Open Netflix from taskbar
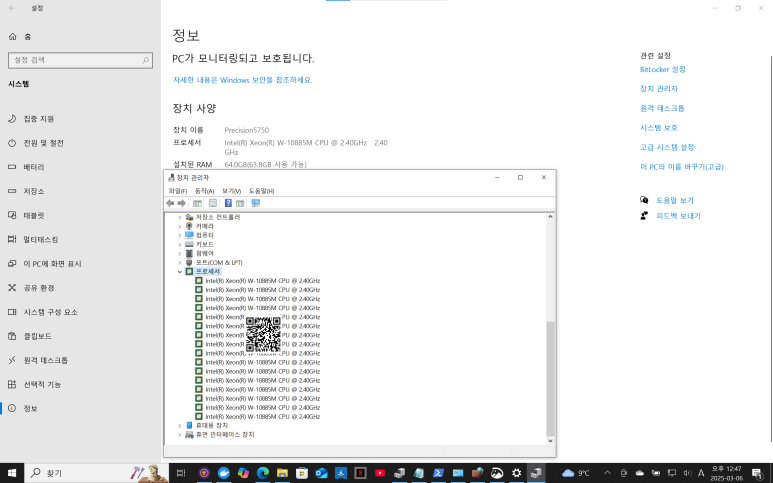The image size is (773, 483). (360, 473)
